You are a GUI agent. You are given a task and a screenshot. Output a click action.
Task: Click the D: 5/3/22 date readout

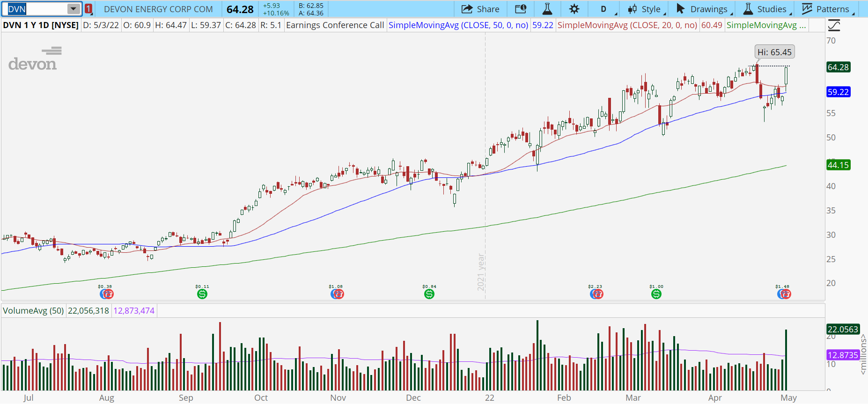click(101, 25)
